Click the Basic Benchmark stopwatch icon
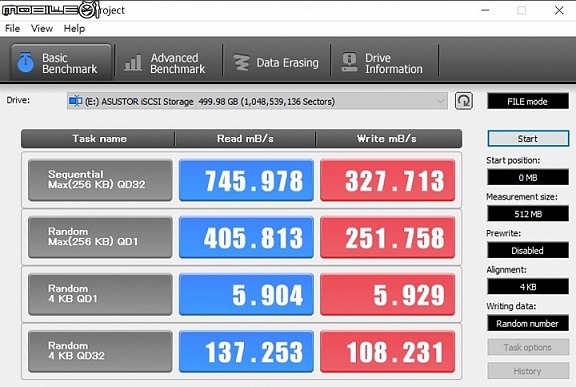 (25, 62)
